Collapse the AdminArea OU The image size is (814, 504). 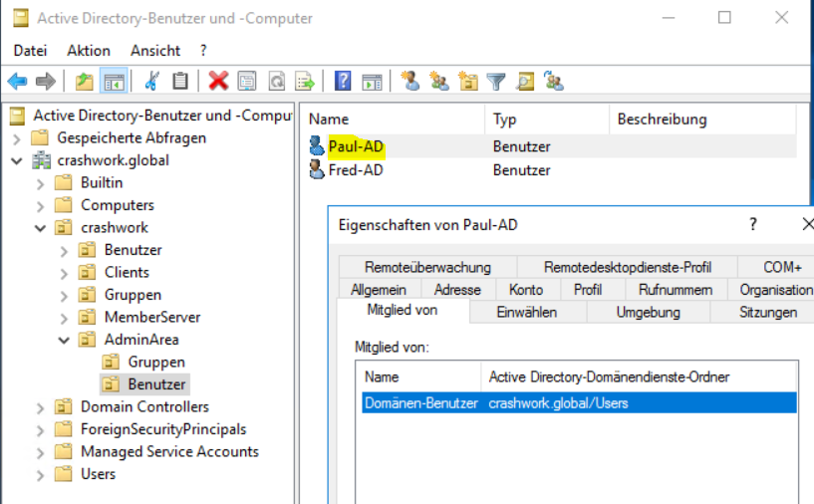pyautogui.click(x=64, y=340)
